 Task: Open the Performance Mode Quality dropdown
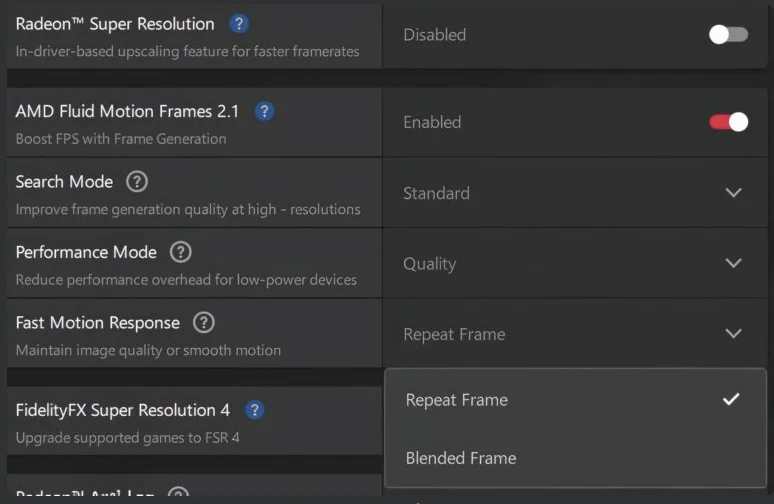(733, 263)
